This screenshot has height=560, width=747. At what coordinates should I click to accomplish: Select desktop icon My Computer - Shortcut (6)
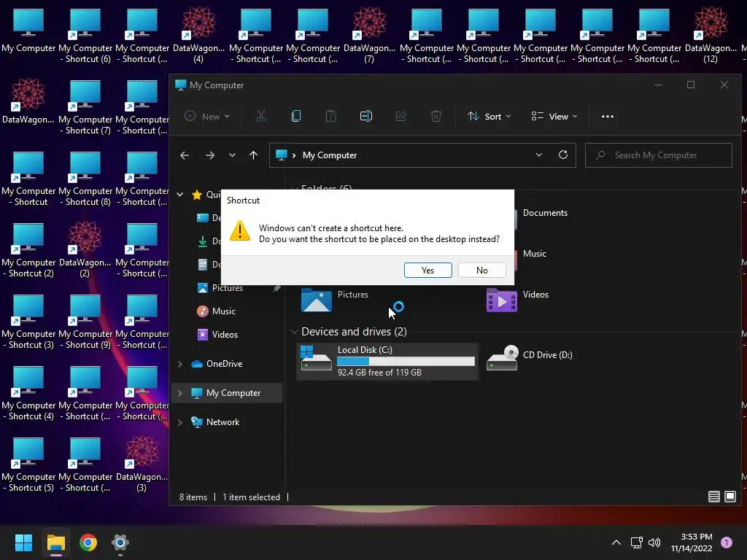(x=85, y=36)
